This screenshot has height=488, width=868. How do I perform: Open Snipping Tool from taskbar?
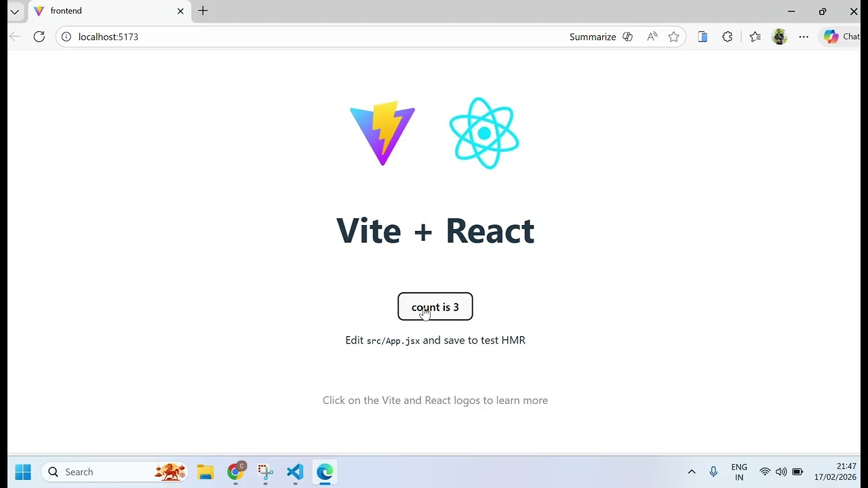click(265, 472)
